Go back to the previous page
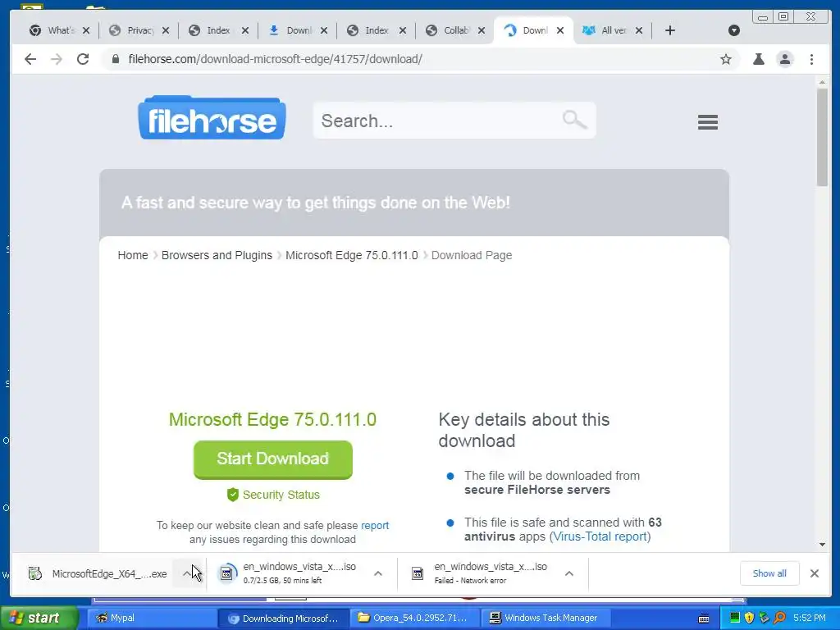Viewport: 840px width, 630px height. coord(30,59)
